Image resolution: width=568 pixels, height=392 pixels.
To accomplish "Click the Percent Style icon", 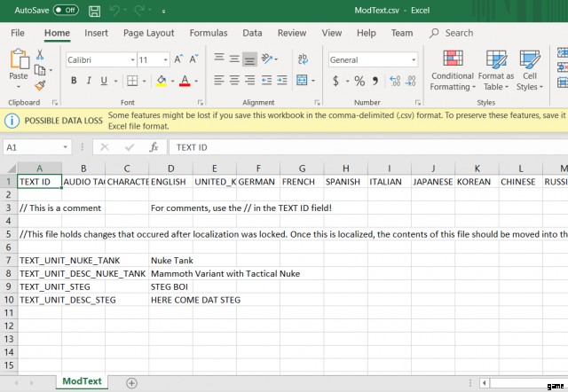I will 359,81.
